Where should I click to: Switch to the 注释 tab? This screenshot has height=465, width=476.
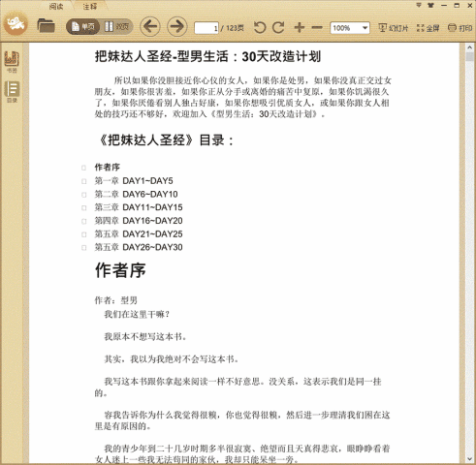click(90, 7)
